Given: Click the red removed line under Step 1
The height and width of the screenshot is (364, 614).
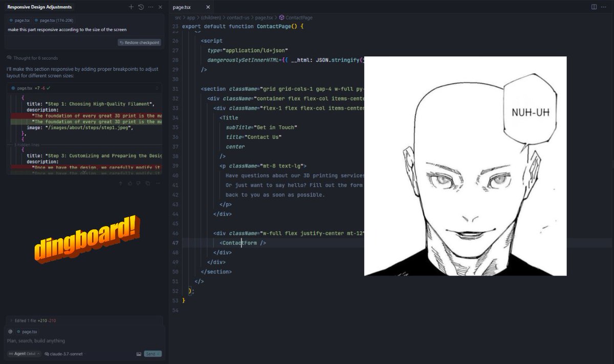Looking at the screenshot, I should tap(86, 116).
